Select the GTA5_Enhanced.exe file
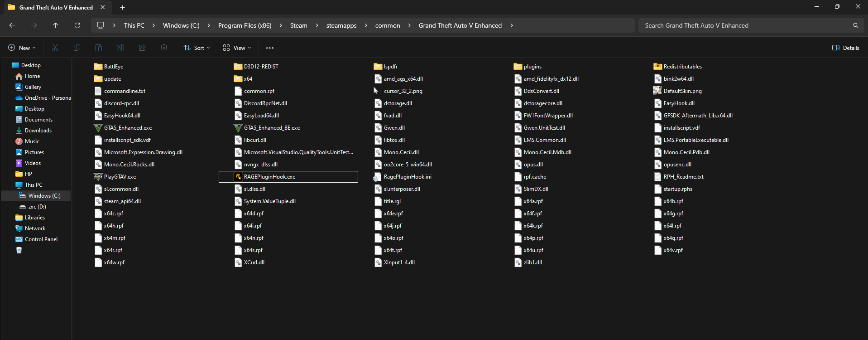Viewport: 868px width, 340px height. pyautogui.click(x=128, y=128)
